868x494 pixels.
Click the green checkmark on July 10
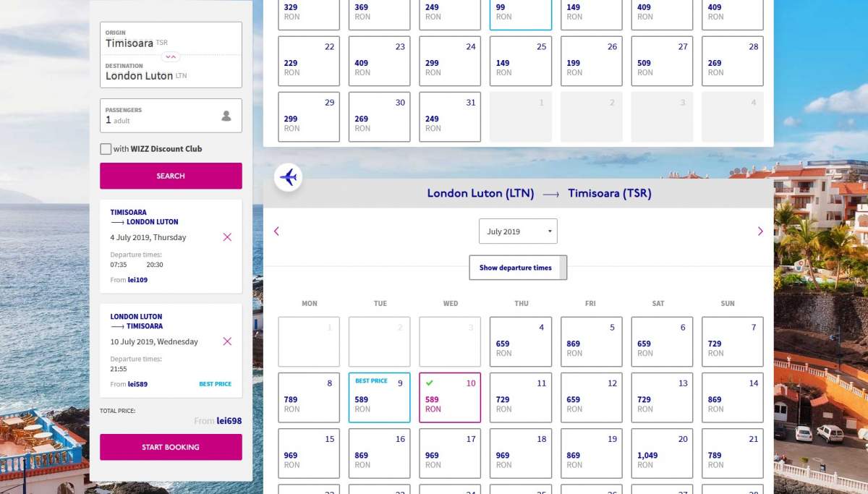430,383
